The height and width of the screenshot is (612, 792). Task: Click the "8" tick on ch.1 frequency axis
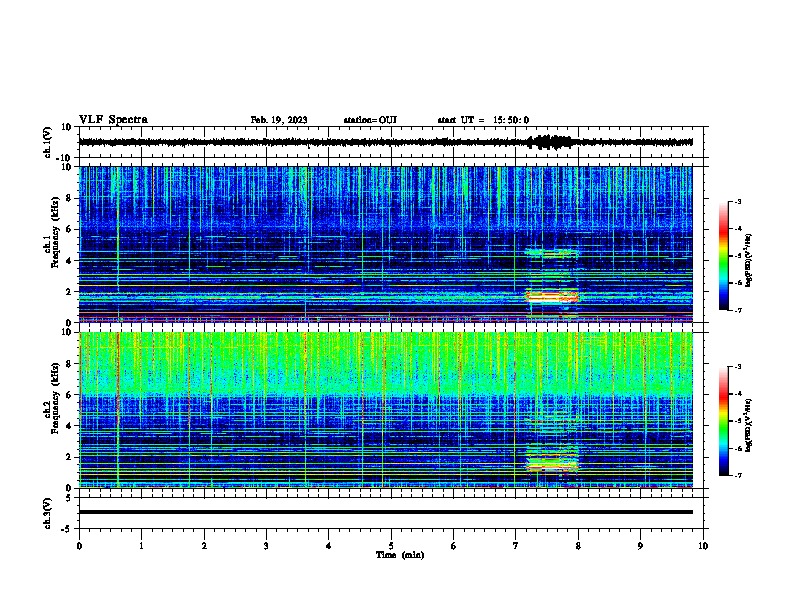pyautogui.click(x=70, y=198)
